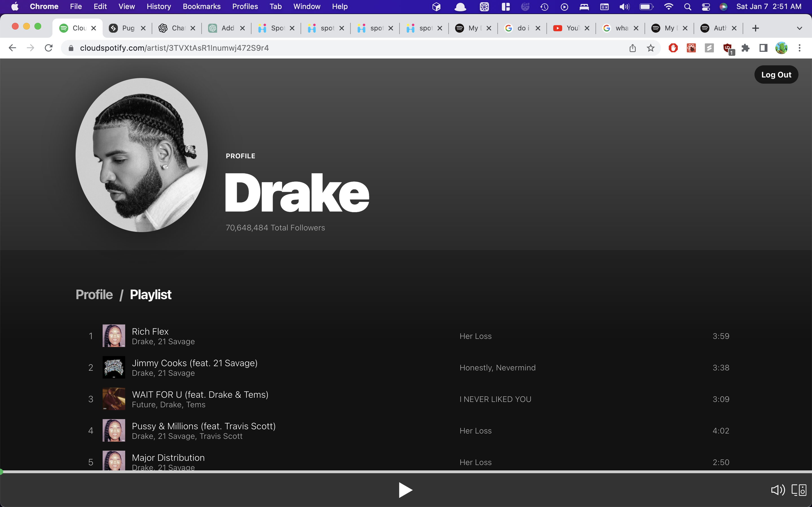812x507 pixels.
Task: Reload the page with refresh icon
Action: point(49,48)
